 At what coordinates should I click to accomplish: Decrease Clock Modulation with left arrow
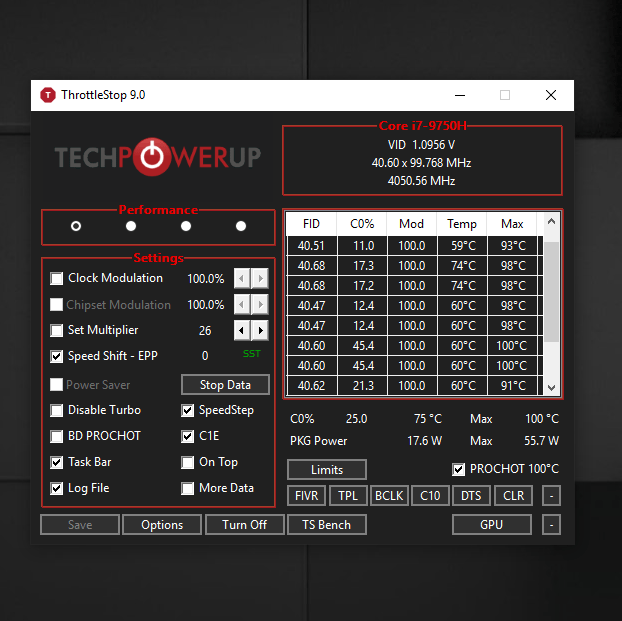242,278
